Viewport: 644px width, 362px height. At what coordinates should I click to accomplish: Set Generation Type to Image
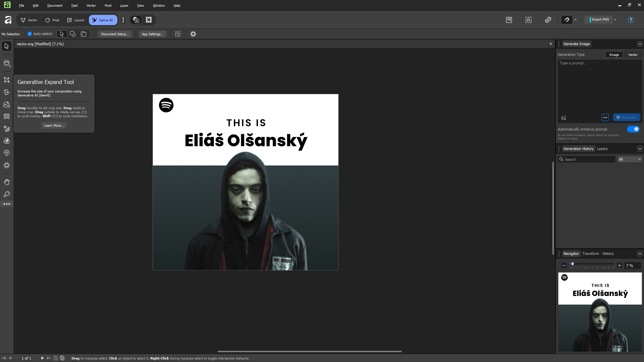614,54
